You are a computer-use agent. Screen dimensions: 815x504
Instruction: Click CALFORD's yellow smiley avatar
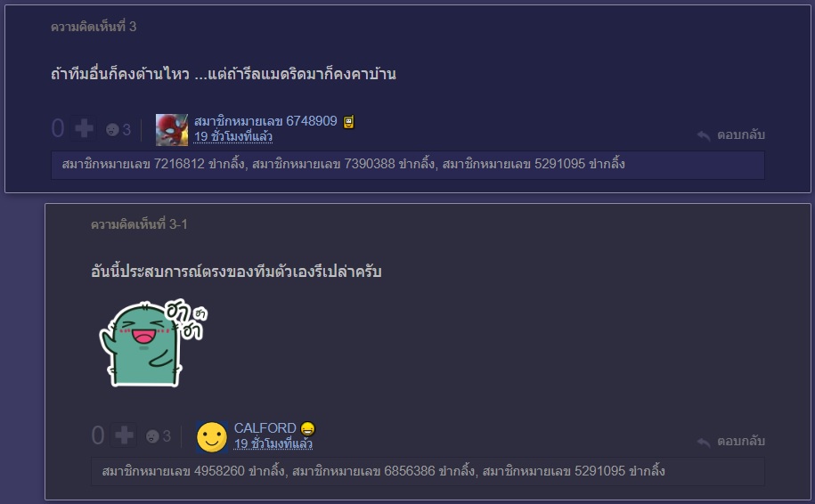coord(212,436)
